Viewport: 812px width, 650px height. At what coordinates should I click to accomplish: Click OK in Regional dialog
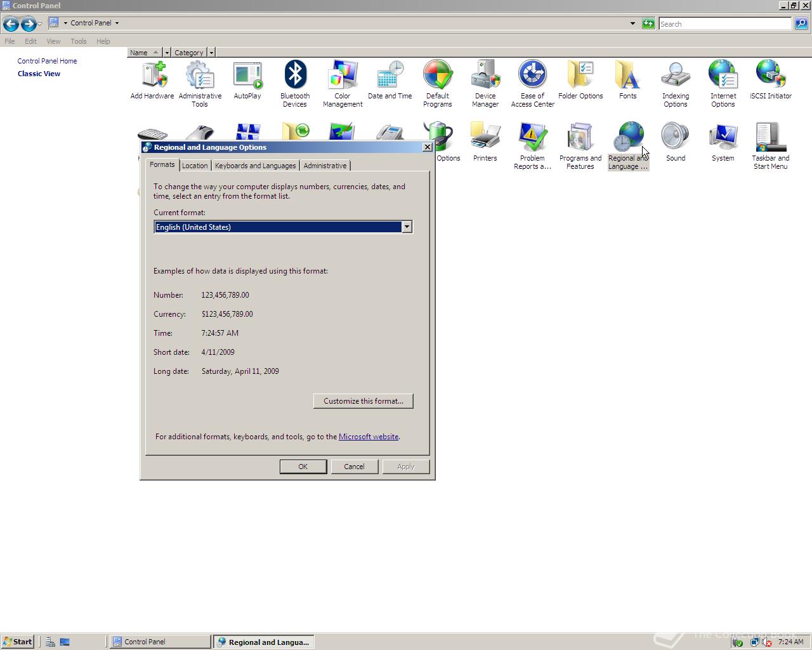point(303,467)
